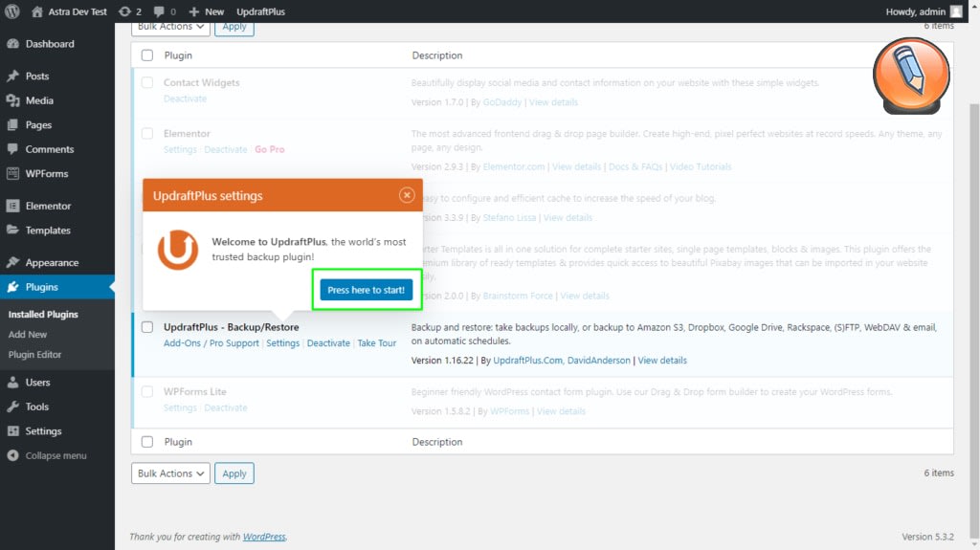Click the Dashboard sidebar icon
The width and height of the screenshot is (980, 550).
pyautogui.click(x=12, y=44)
